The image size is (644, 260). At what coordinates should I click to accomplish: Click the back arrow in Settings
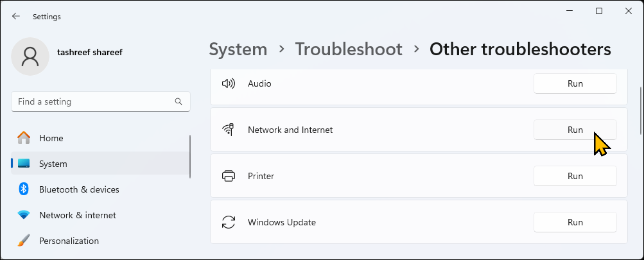(x=16, y=16)
